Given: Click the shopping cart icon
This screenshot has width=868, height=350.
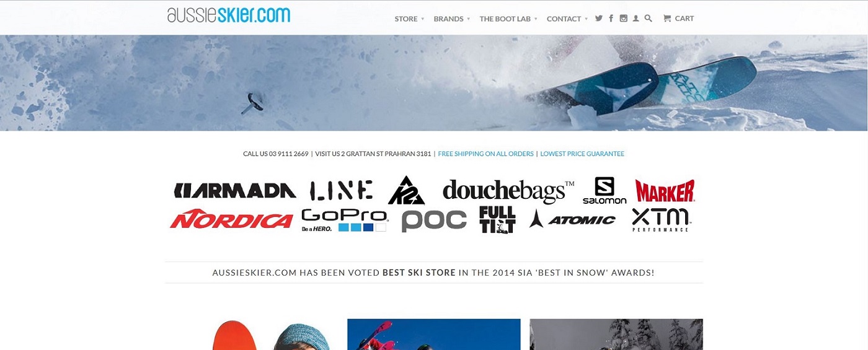Looking at the screenshot, I should tap(667, 19).
